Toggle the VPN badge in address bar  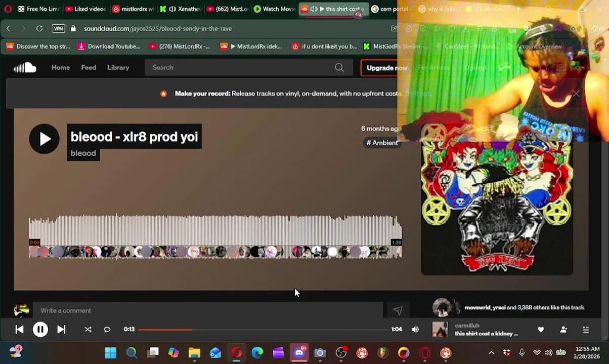tap(58, 28)
